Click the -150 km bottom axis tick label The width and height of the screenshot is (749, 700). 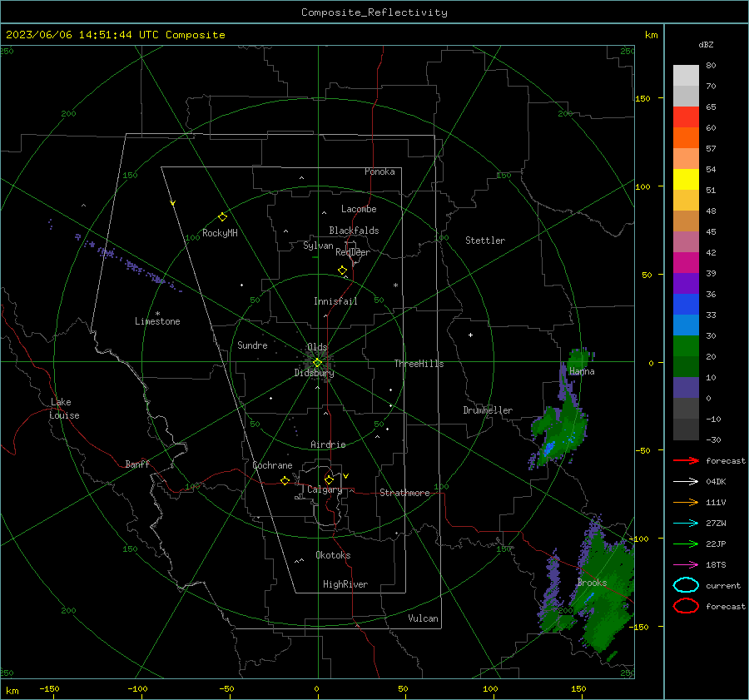point(49,688)
